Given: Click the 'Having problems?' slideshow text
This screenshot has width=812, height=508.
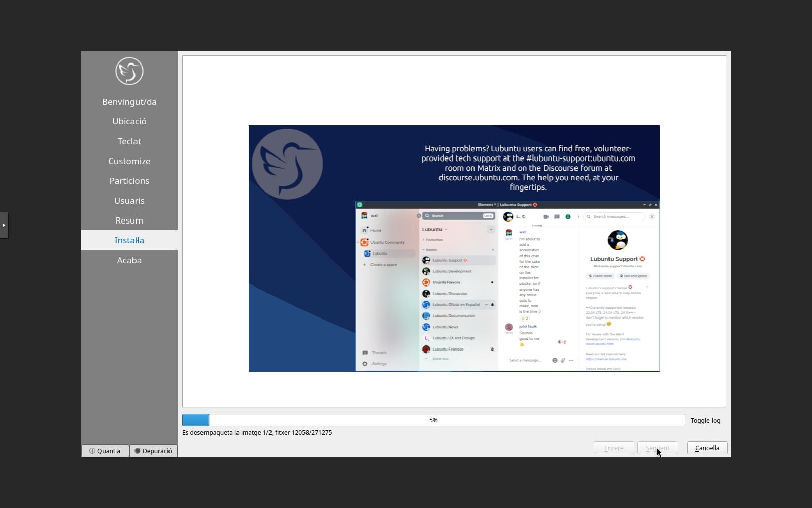Looking at the screenshot, I should pyautogui.click(x=528, y=168).
